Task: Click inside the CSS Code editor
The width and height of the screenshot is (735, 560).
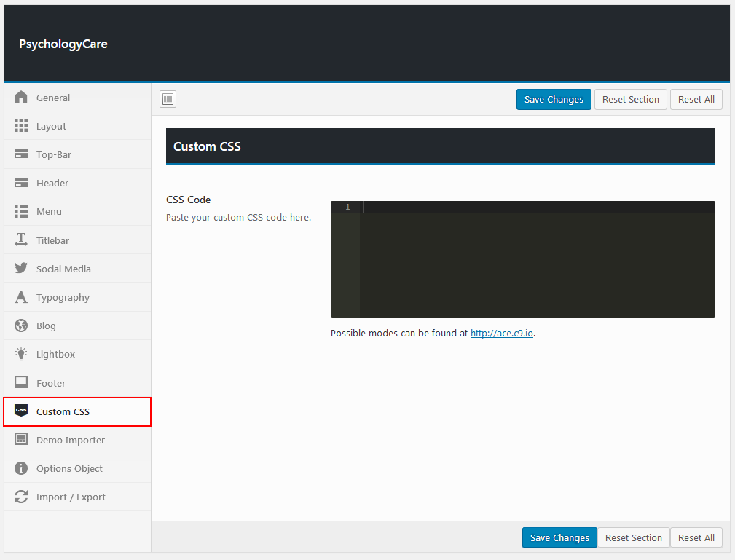Action: [x=536, y=262]
